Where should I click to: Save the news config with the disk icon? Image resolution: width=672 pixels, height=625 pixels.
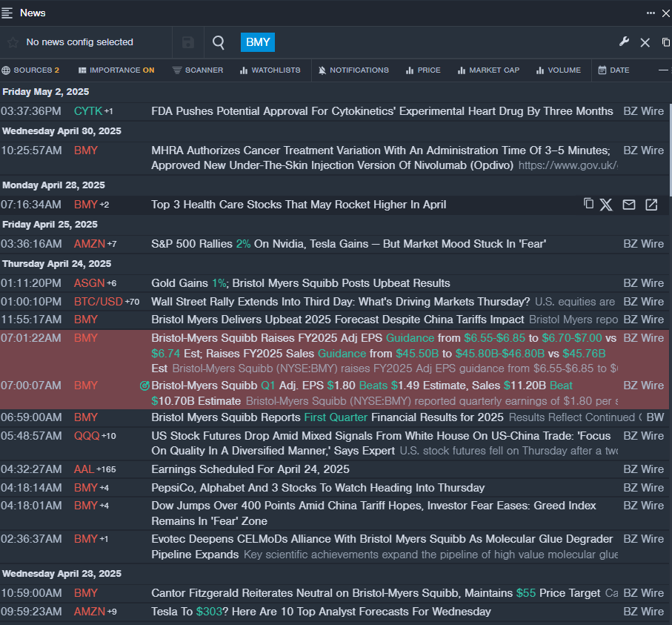click(x=187, y=42)
